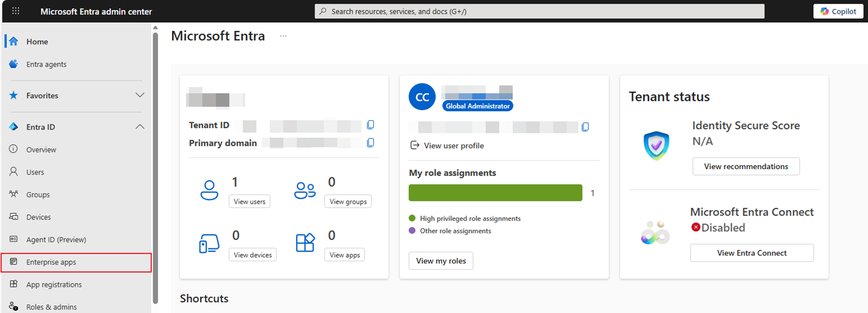The height and width of the screenshot is (313, 868).
Task: Copy the Tenant ID value
Action: [370, 125]
